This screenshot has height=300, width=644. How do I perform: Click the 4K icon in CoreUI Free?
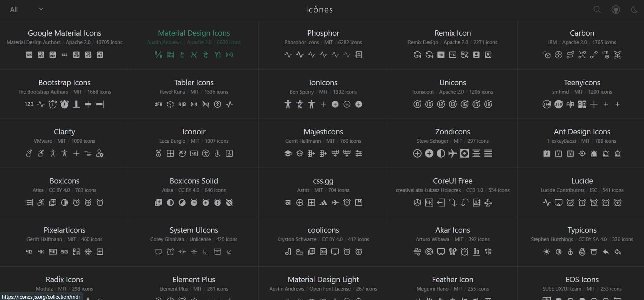tap(429, 203)
